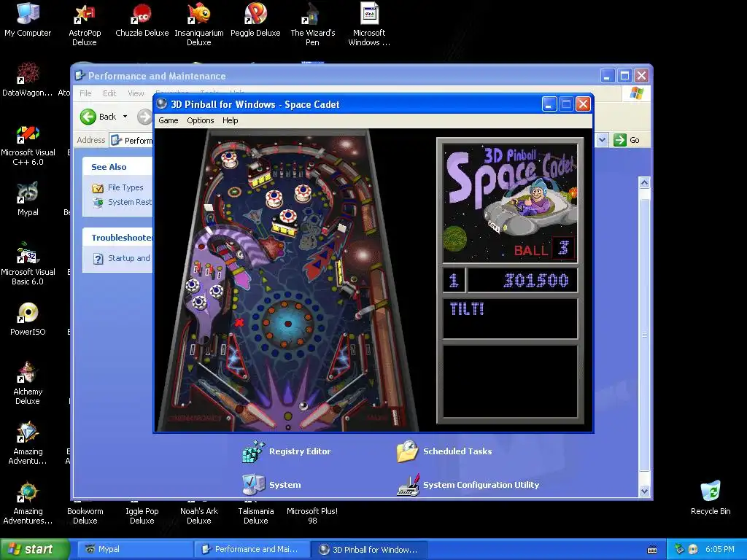
Task: Open the Registry Editor link
Action: (x=300, y=451)
